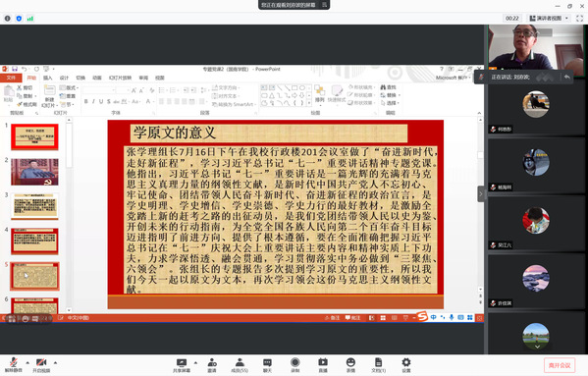Select slide 3 thumbnail

(34, 206)
